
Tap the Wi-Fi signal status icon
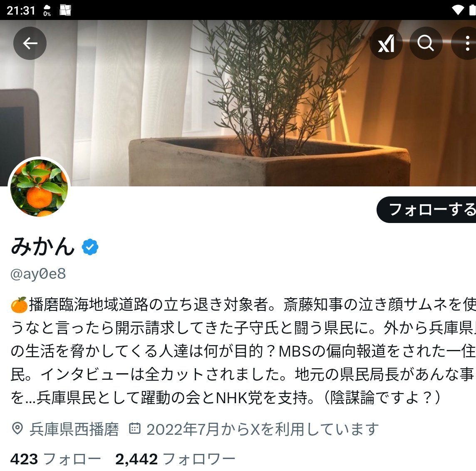pos(457,10)
